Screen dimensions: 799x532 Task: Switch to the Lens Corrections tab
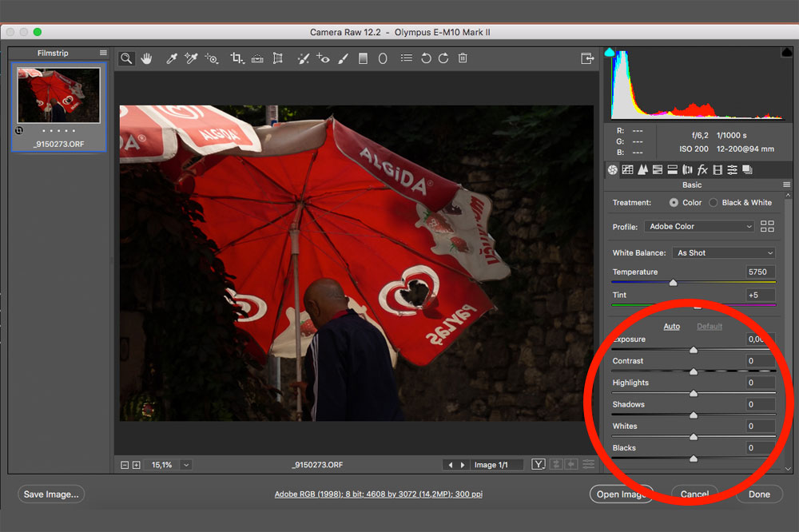[x=687, y=169]
